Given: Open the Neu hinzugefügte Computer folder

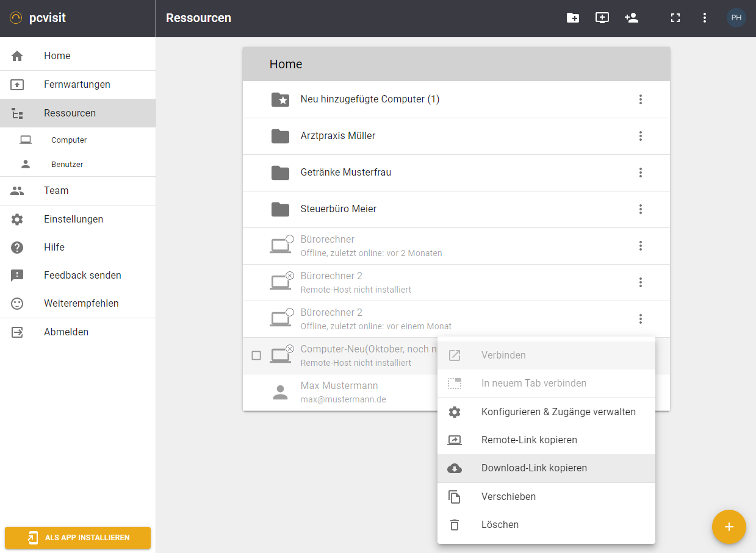Looking at the screenshot, I should tap(370, 99).
